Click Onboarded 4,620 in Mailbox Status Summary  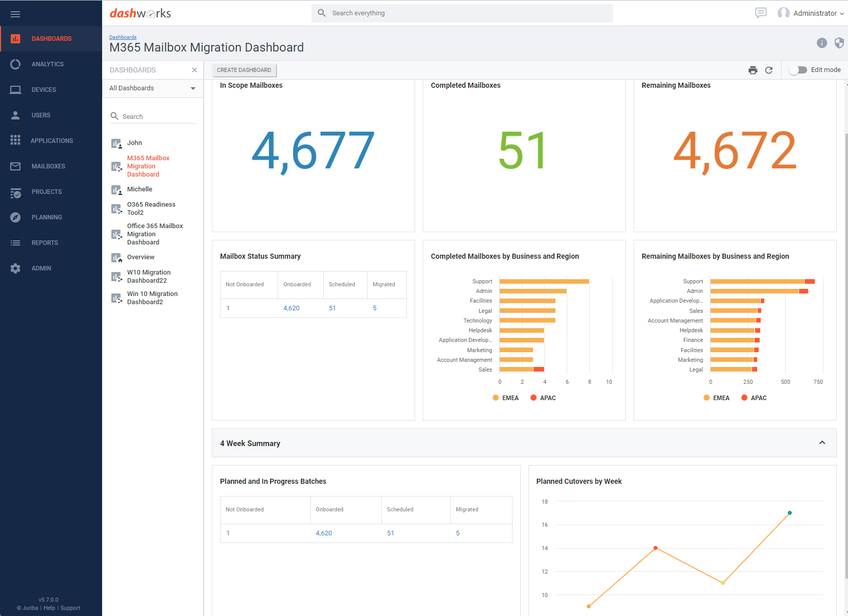(x=292, y=308)
